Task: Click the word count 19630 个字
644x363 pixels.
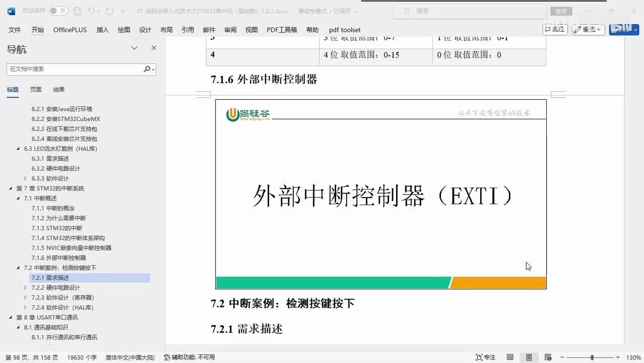Action: pyautogui.click(x=82, y=357)
